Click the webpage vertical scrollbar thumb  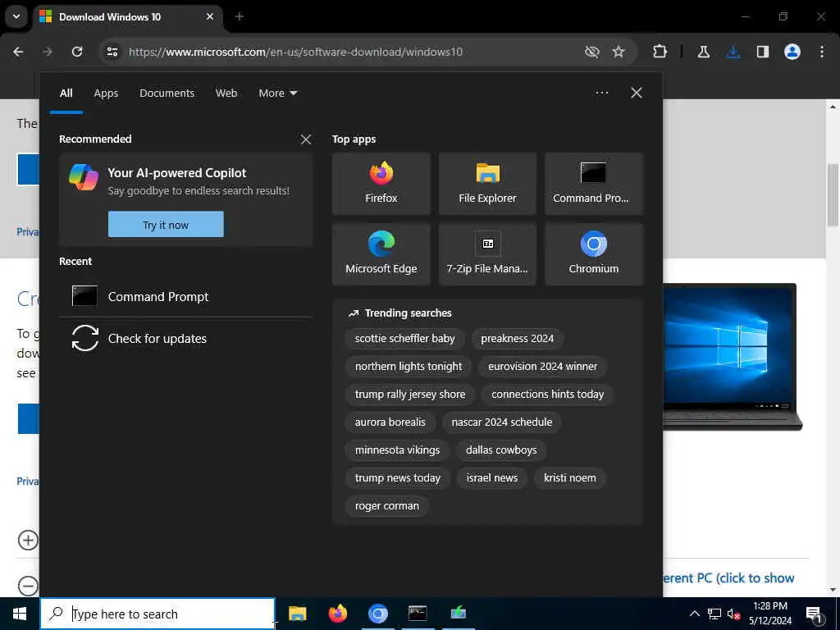coord(833,195)
